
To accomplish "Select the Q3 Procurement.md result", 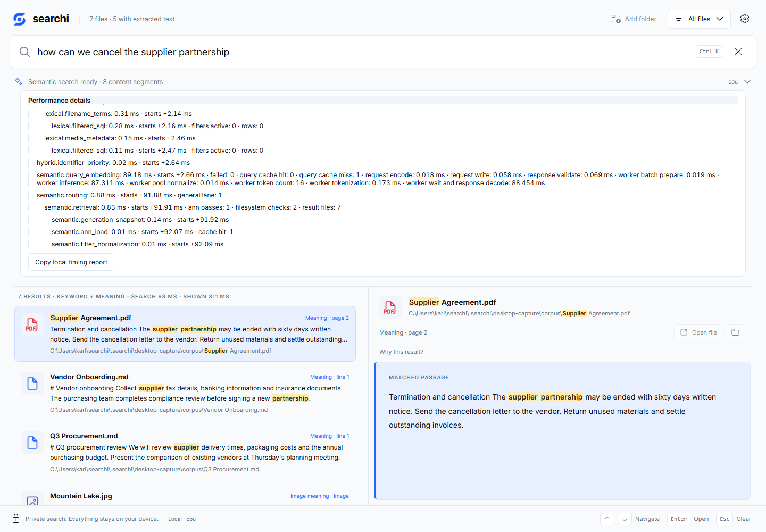I will coord(185,452).
